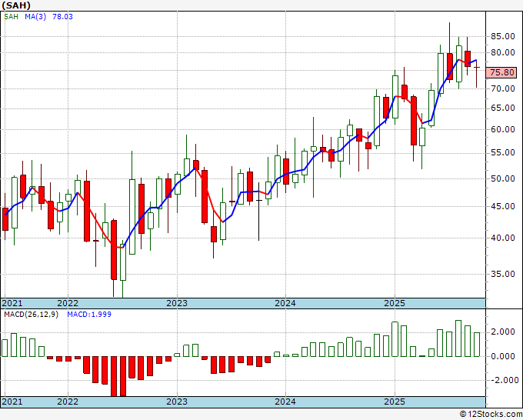523x420 pixels.
Task: Click 2021 on the MACD panel timeline
Action: point(12,402)
